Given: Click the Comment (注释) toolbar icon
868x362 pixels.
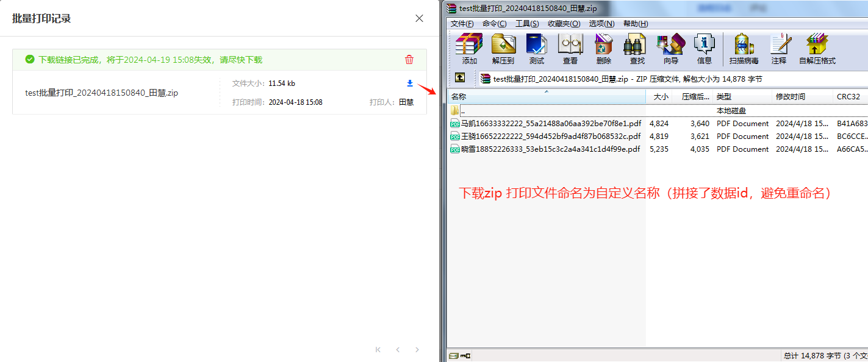Looking at the screenshot, I should coord(779,49).
